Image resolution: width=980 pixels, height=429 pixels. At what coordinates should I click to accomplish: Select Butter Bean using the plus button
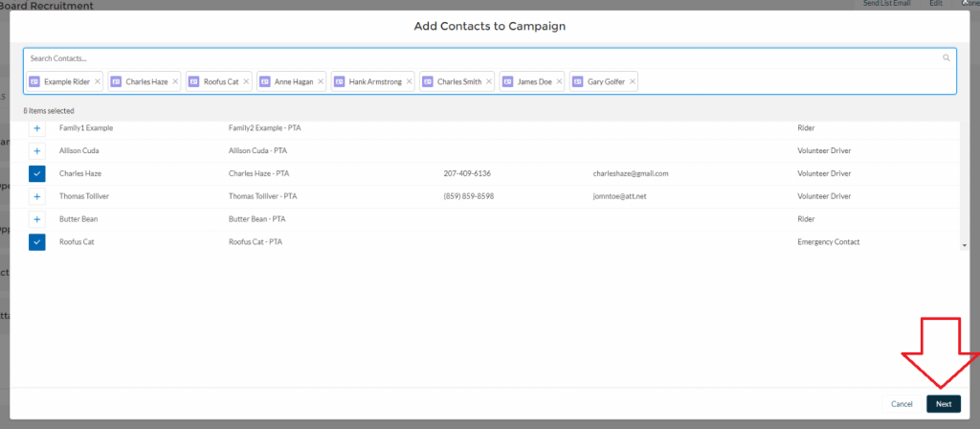(37, 219)
